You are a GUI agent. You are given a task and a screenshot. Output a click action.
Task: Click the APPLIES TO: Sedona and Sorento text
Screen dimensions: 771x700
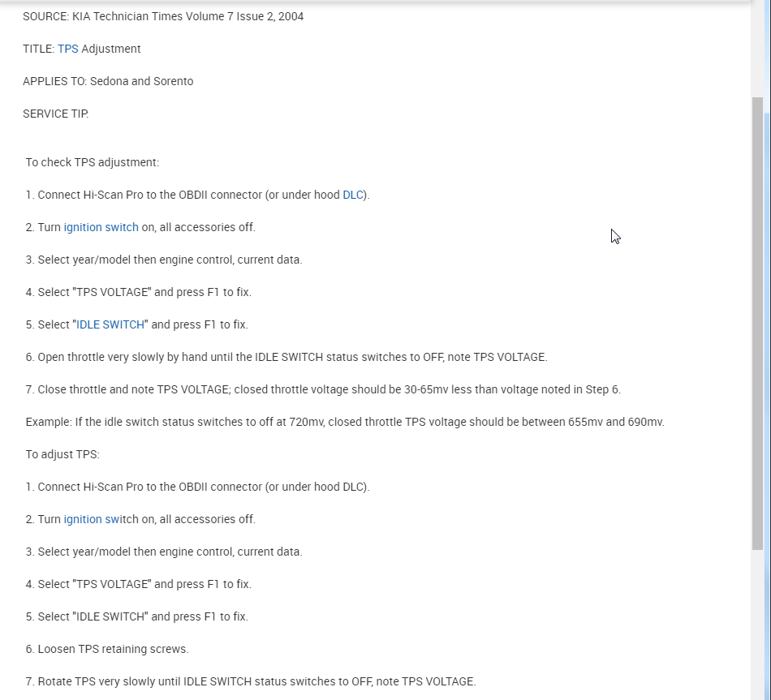[108, 81]
